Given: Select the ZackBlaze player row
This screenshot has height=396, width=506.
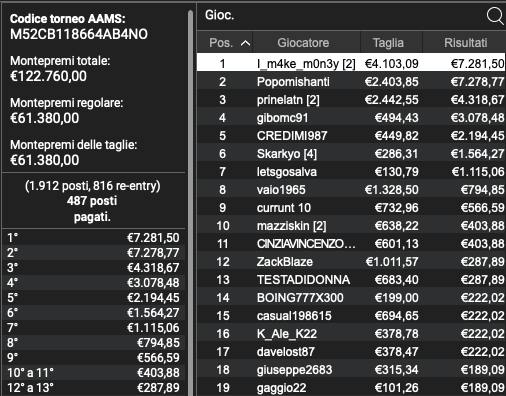Looking at the screenshot, I should point(351,262).
